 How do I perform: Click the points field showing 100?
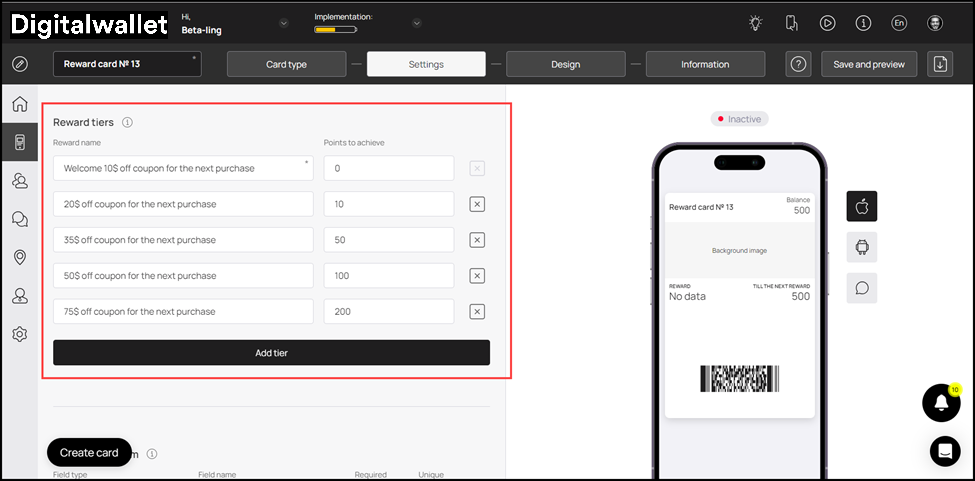click(388, 276)
